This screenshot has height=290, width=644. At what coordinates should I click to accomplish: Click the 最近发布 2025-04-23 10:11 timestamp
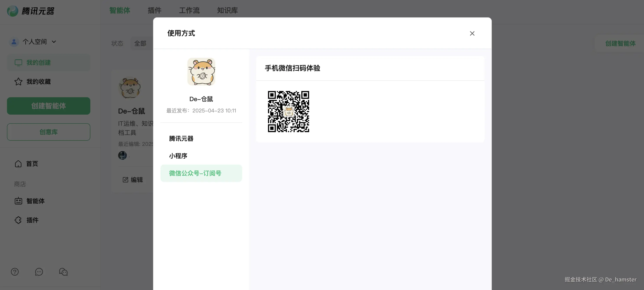(x=201, y=110)
